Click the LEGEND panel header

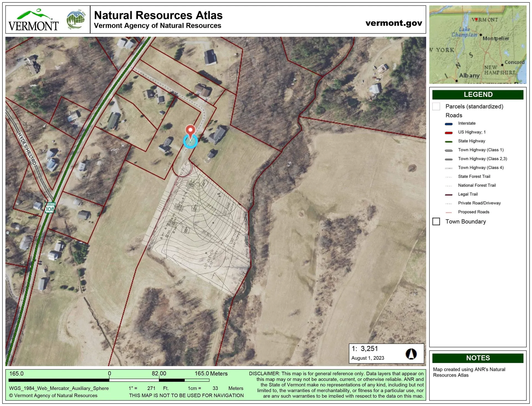(478, 95)
